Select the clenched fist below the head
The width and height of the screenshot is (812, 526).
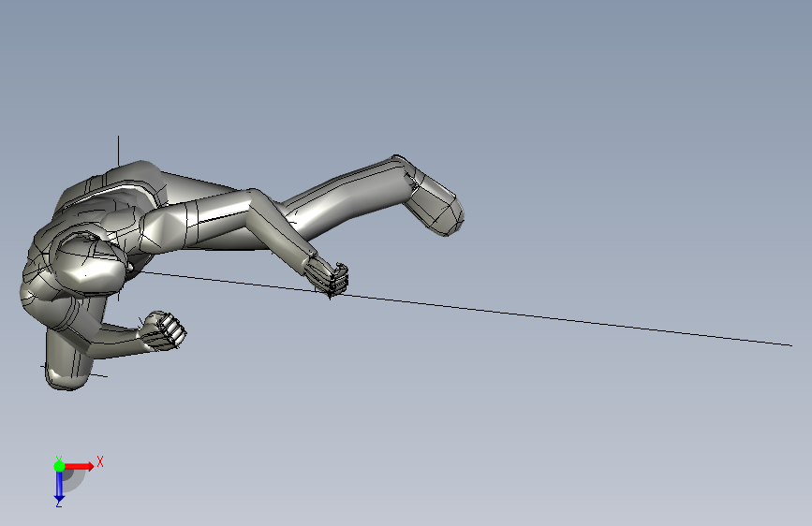click(163, 330)
